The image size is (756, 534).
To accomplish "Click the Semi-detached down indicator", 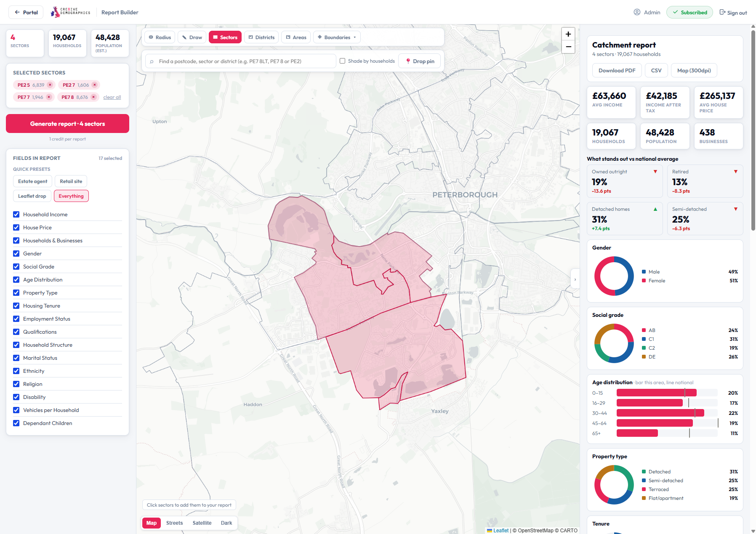I will pos(736,209).
